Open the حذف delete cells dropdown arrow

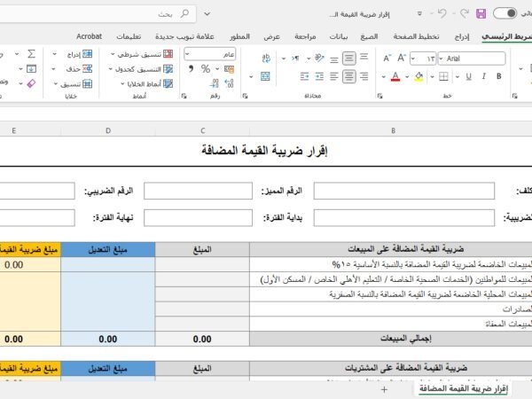pyautogui.click(x=53, y=69)
